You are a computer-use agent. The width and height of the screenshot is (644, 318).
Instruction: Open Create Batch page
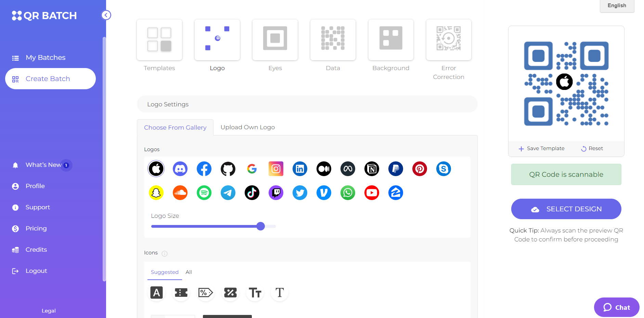51,79
